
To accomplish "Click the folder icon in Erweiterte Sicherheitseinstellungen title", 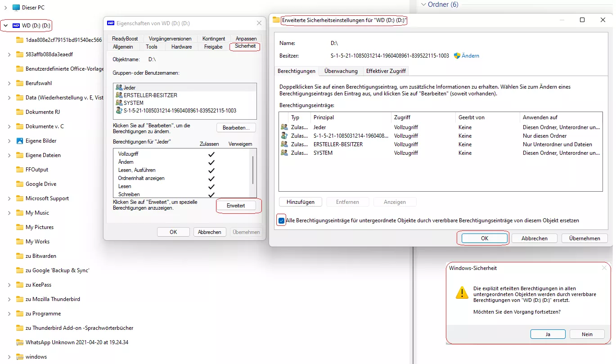I will click(x=276, y=20).
